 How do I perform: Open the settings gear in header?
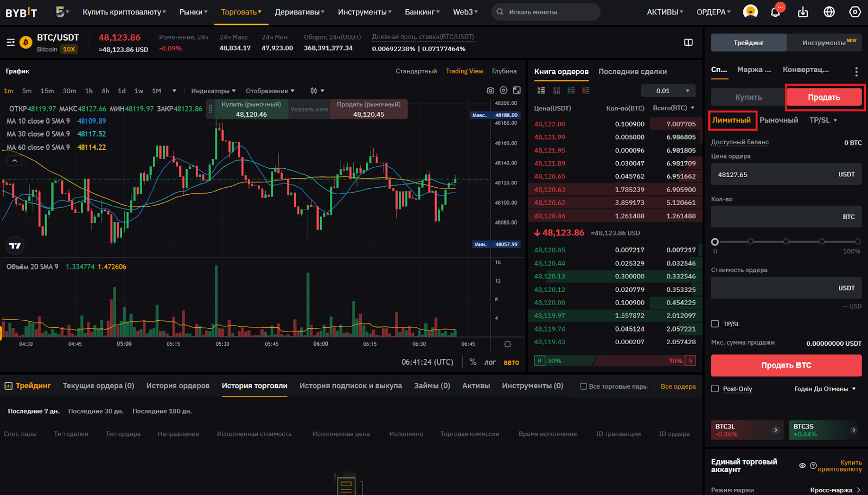pyautogui.click(x=855, y=12)
